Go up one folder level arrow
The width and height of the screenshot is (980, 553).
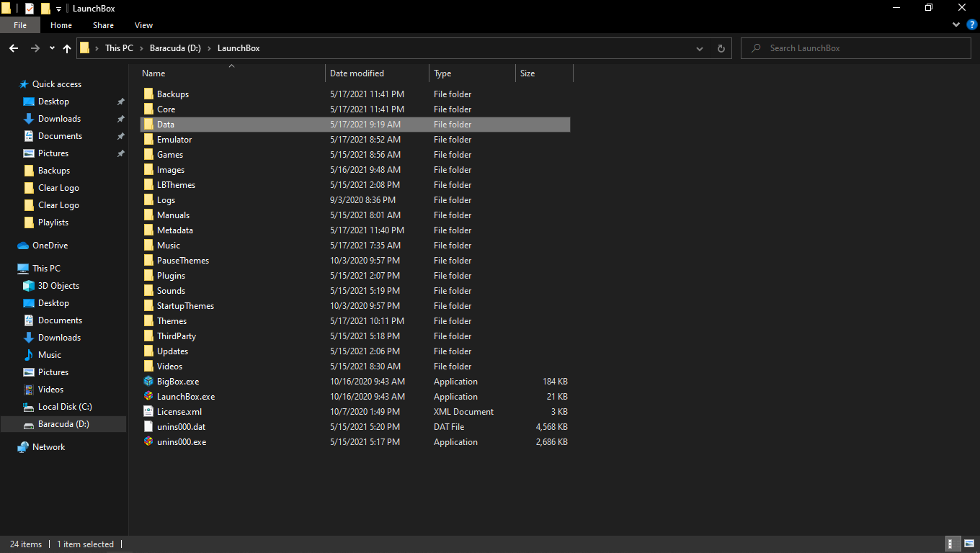[x=67, y=48]
